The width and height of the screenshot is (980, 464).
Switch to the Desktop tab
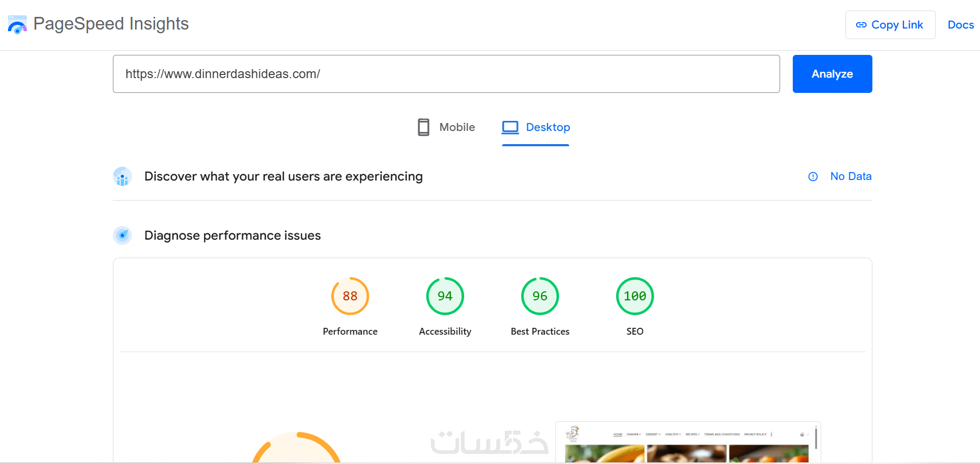pyautogui.click(x=536, y=127)
